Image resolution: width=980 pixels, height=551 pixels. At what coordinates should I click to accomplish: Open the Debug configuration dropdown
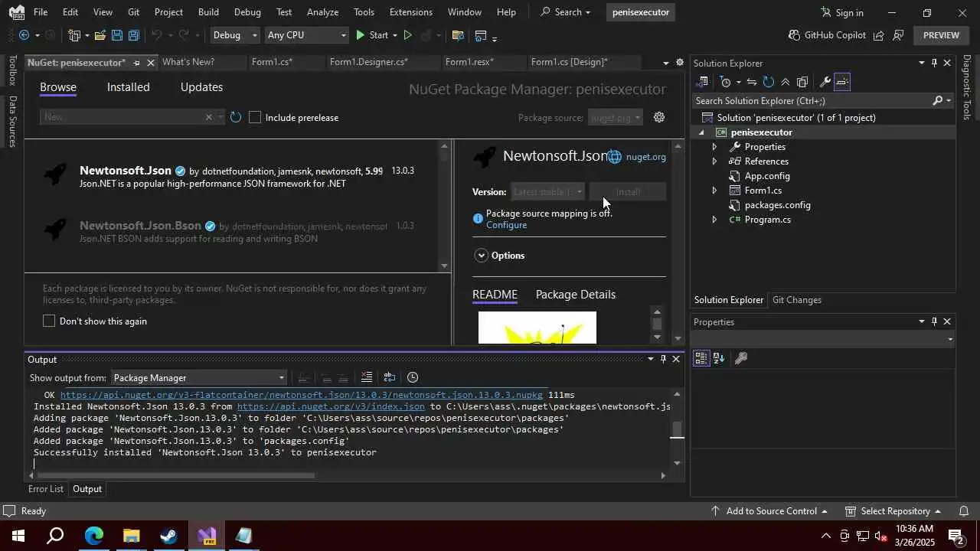pos(234,35)
